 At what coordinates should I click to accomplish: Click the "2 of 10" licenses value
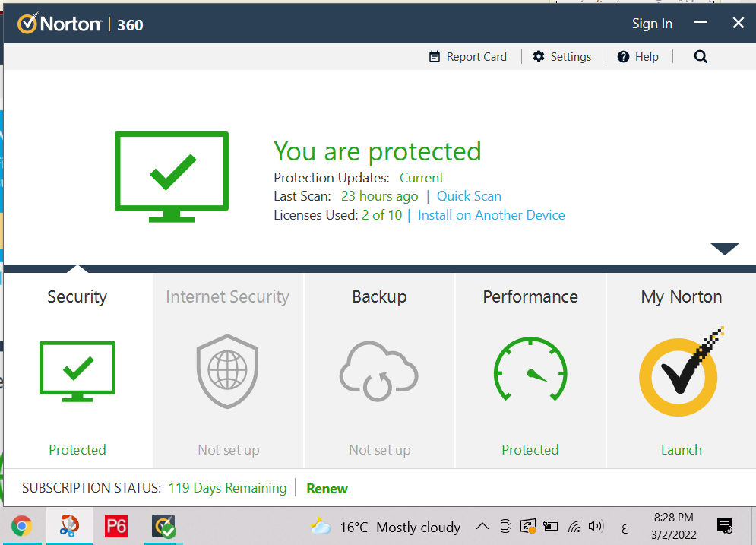[382, 215]
